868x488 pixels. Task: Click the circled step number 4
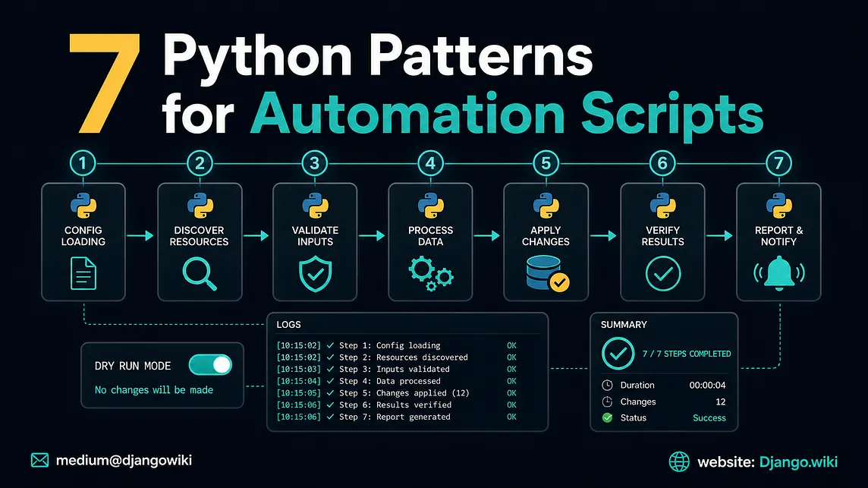pyautogui.click(x=431, y=163)
